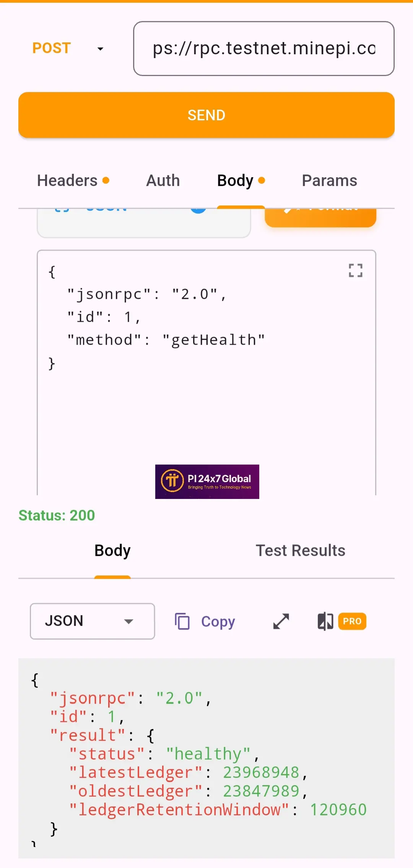Expand the request body editor to fullscreen

click(356, 270)
